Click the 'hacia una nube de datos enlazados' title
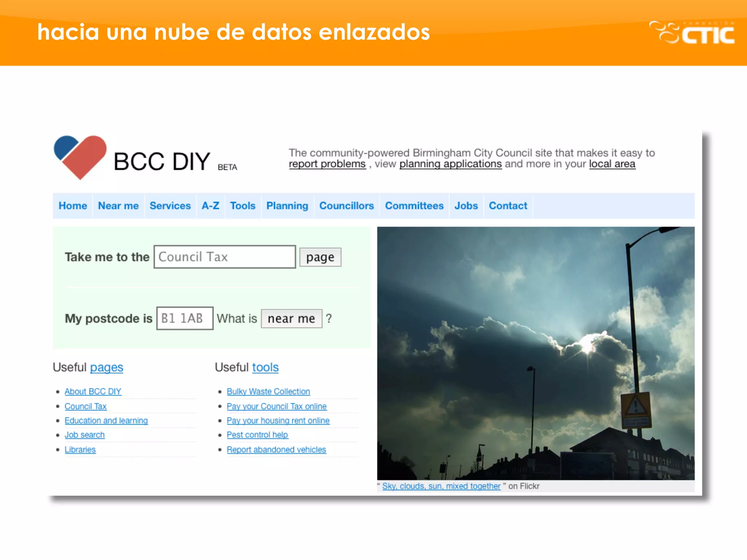Image resolution: width=747 pixels, height=560 pixels. pyautogui.click(x=234, y=32)
